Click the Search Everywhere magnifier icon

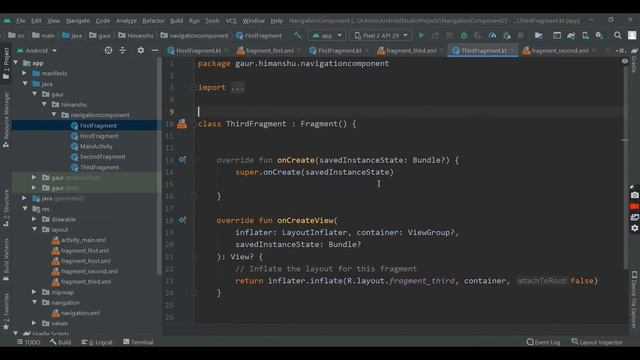(x=618, y=36)
